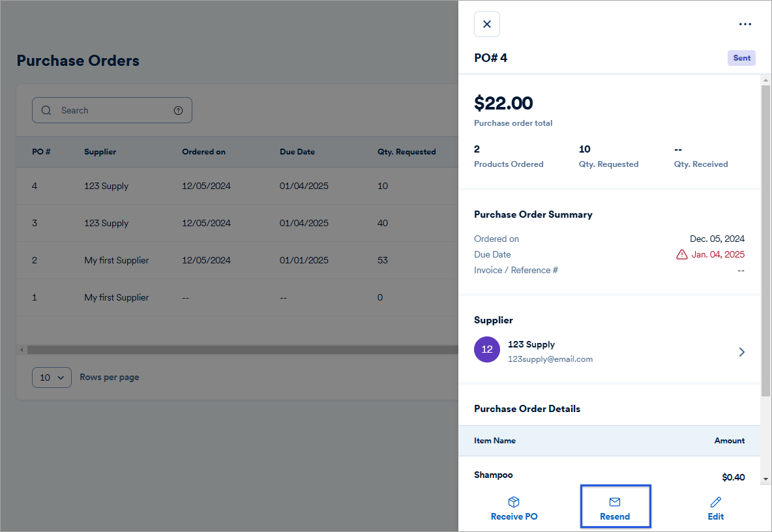Image resolution: width=772 pixels, height=532 pixels.
Task: Sort by the PO # column header
Action: pos(41,152)
